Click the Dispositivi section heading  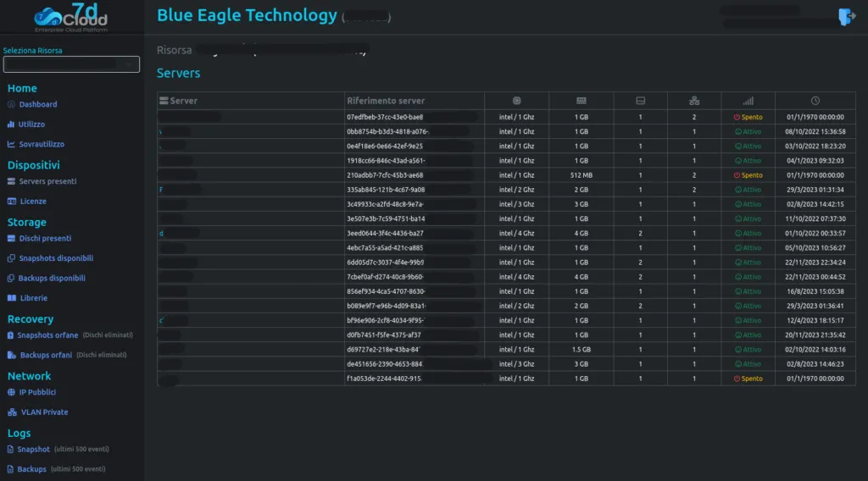pyautogui.click(x=33, y=165)
